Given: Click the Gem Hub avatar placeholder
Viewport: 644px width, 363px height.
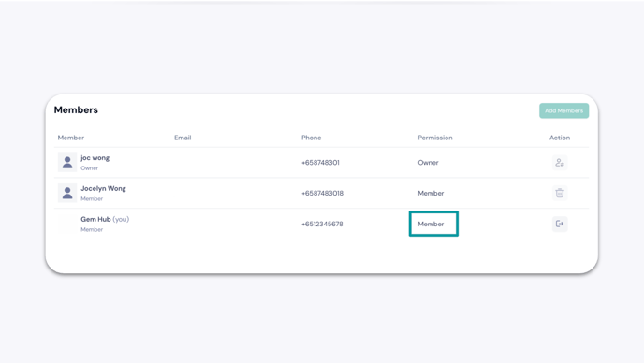Looking at the screenshot, I should tap(67, 224).
